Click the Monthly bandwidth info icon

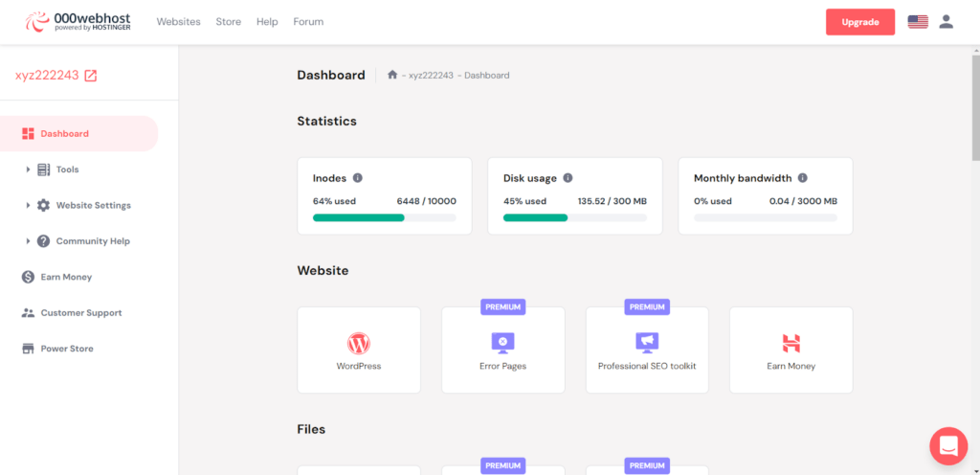click(x=802, y=178)
